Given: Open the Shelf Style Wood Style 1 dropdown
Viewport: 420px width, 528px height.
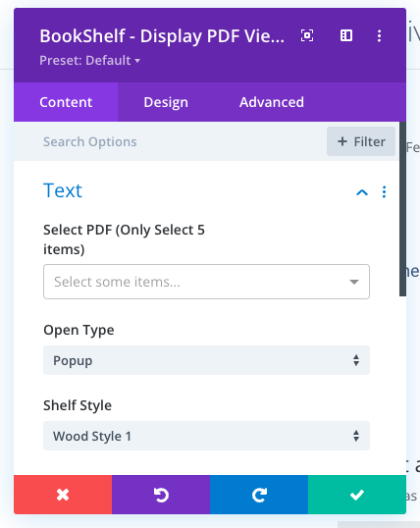Looking at the screenshot, I should click(x=206, y=436).
